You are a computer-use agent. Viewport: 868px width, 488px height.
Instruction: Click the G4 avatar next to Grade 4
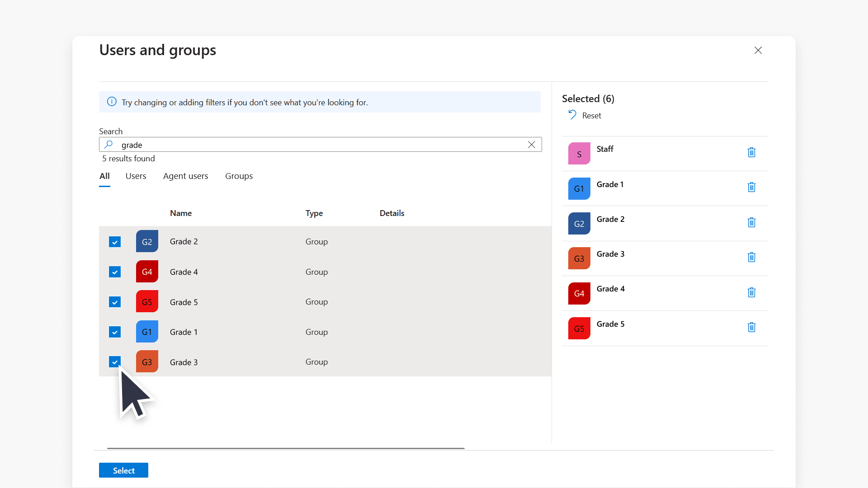147,271
